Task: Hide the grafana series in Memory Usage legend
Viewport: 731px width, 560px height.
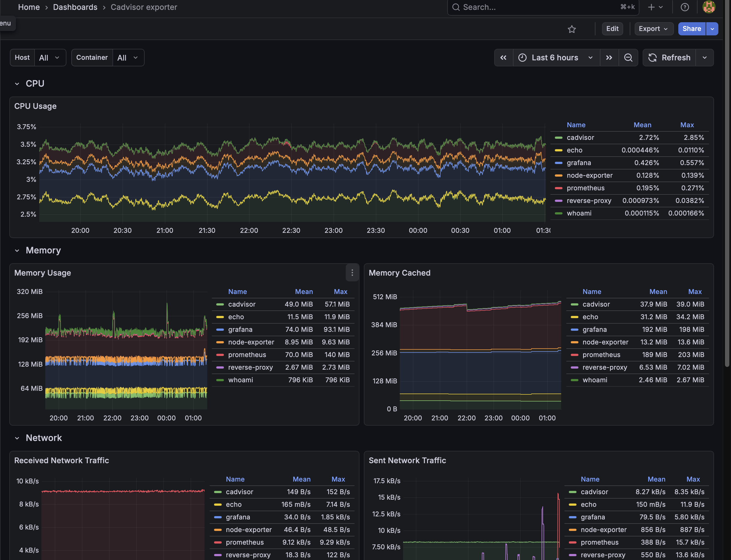Action: pos(240,329)
